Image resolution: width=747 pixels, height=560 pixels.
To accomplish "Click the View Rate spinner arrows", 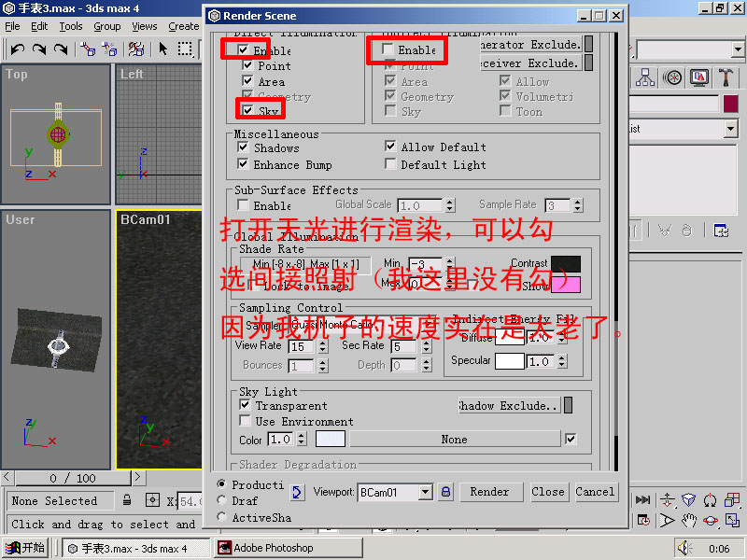I will [323, 346].
